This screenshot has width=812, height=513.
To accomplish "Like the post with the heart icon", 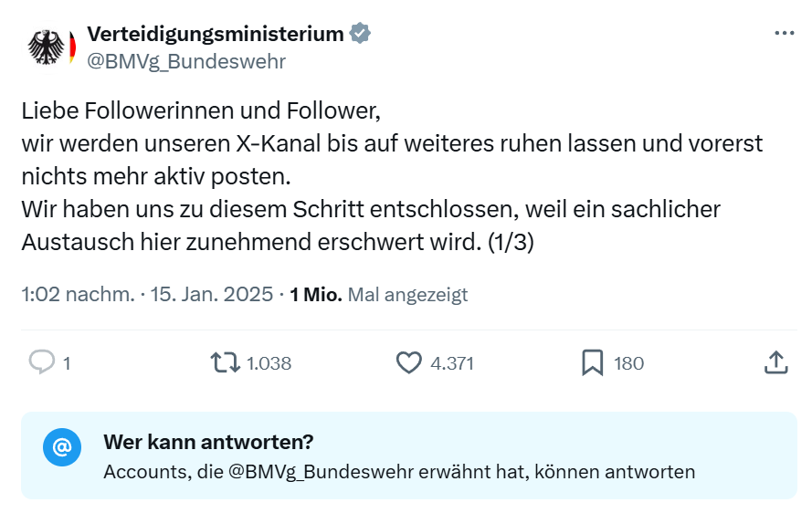I will point(408,362).
